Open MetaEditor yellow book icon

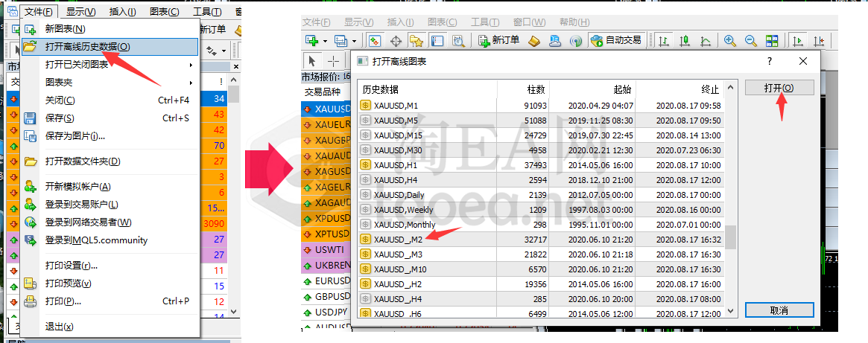tap(534, 40)
